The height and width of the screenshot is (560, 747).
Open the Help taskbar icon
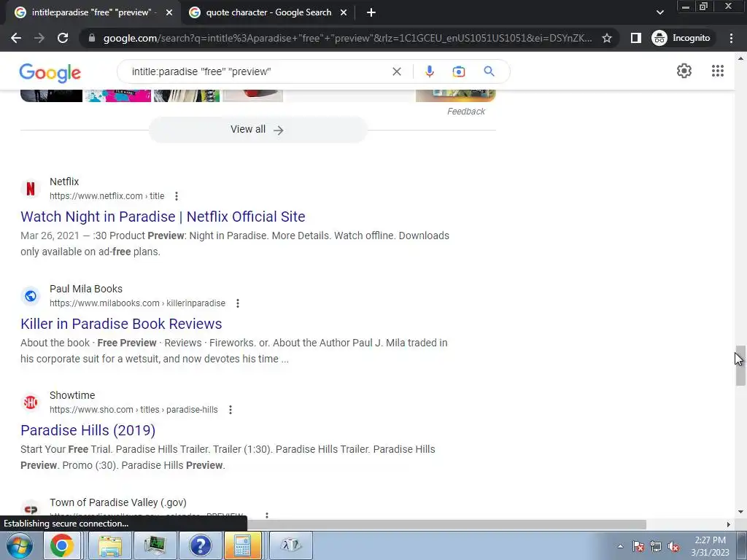click(x=201, y=545)
